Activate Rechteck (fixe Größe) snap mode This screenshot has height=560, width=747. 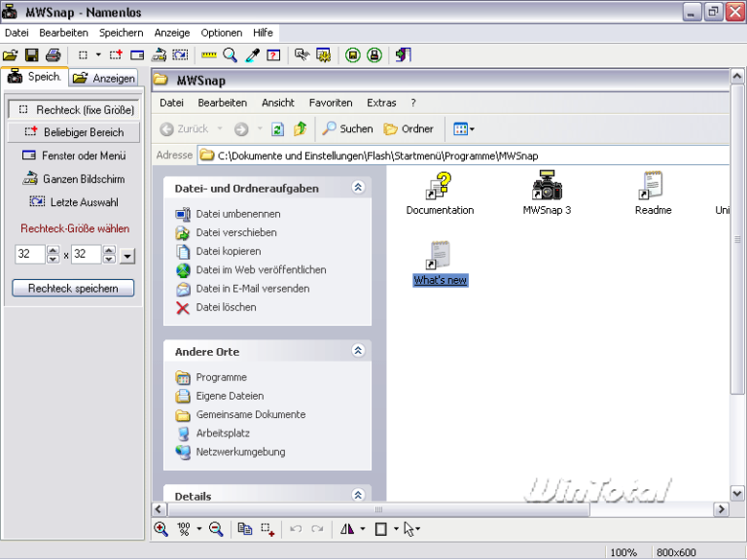pyautogui.click(x=74, y=110)
